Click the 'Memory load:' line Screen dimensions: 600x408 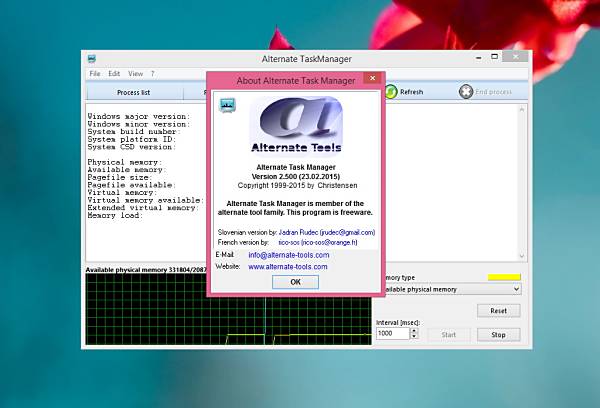pyautogui.click(x=115, y=215)
